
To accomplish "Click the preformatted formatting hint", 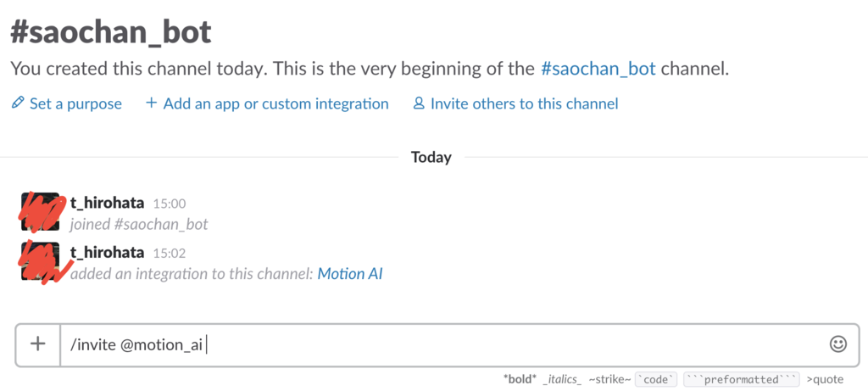I will click(741, 379).
